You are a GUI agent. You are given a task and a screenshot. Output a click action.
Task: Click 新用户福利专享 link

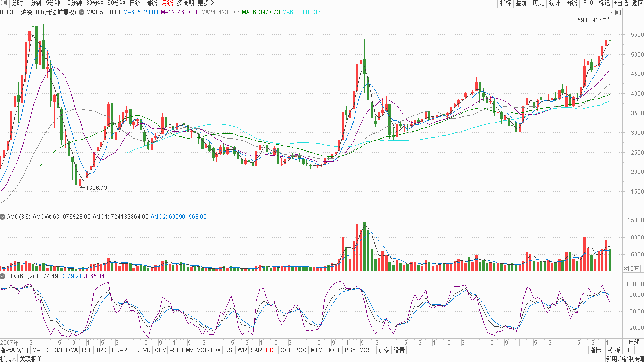click(625, 359)
